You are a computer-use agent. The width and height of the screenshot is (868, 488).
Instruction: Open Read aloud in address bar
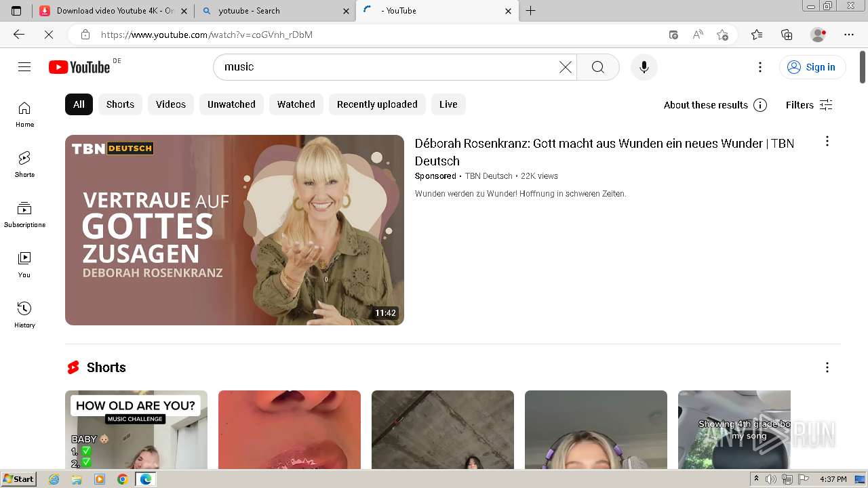click(x=698, y=35)
